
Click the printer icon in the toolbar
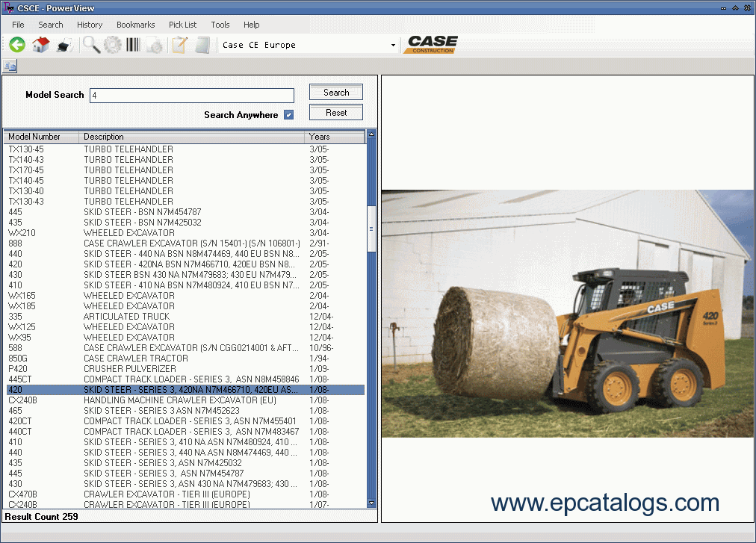point(64,46)
